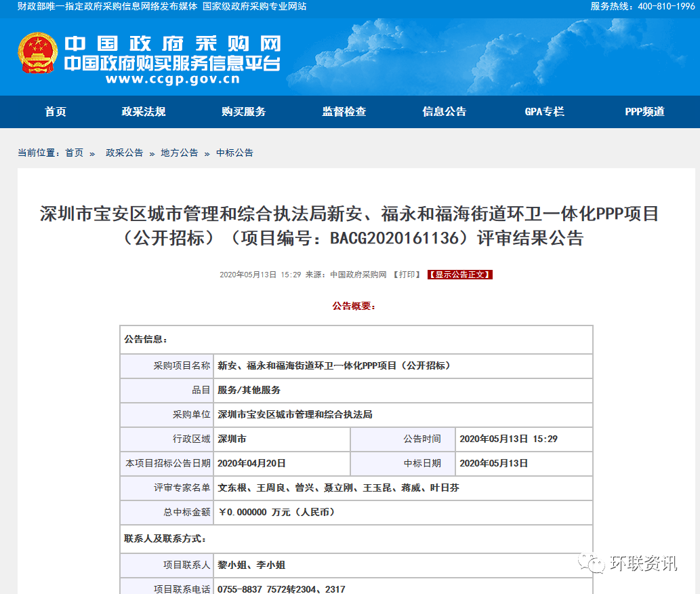
Task: Click the 【打印】 print link
Action: [407, 275]
